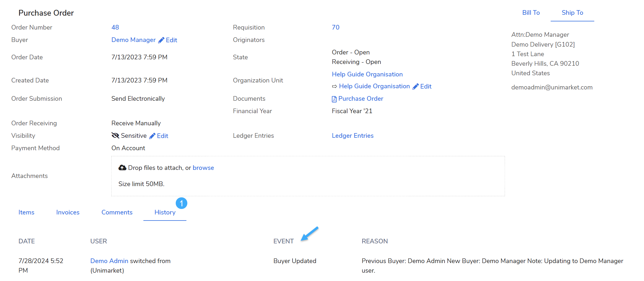Open requisition 70 link
Viewport: 644px width, 281px height.
pos(335,27)
